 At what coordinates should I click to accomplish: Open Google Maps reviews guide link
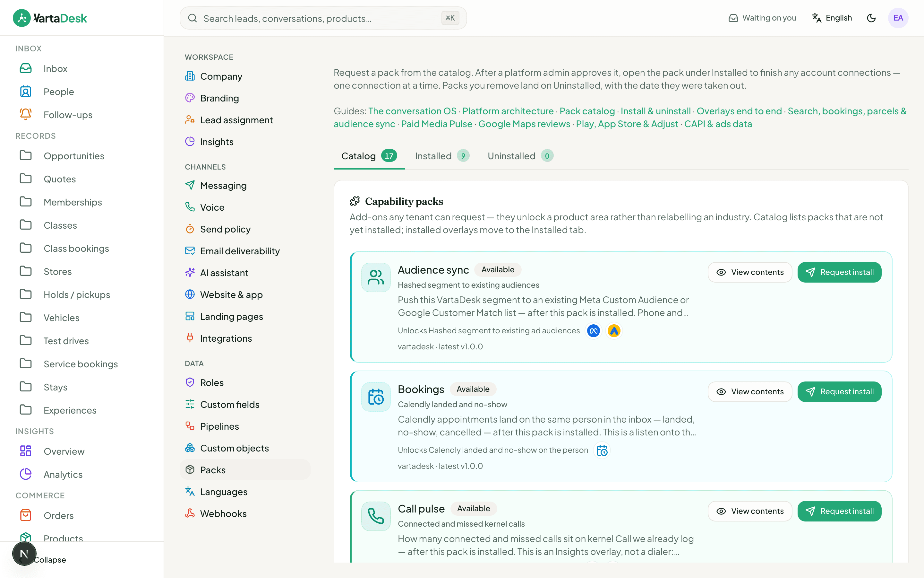(x=524, y=124)
